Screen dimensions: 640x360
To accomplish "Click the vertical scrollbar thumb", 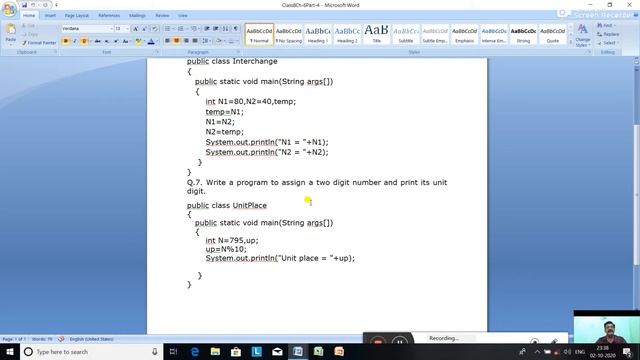I will (636, 194).
